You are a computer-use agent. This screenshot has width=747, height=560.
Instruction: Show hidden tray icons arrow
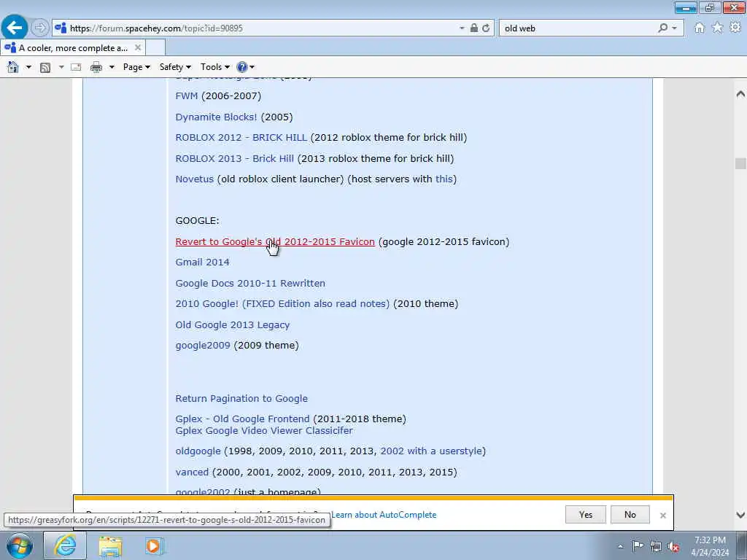[x=620, y=547]
